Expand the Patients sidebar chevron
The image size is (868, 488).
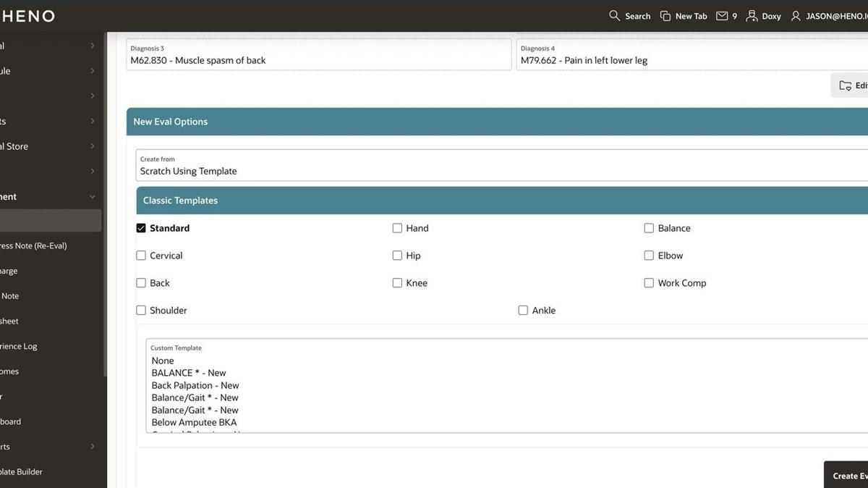click(x=92, y=120)
